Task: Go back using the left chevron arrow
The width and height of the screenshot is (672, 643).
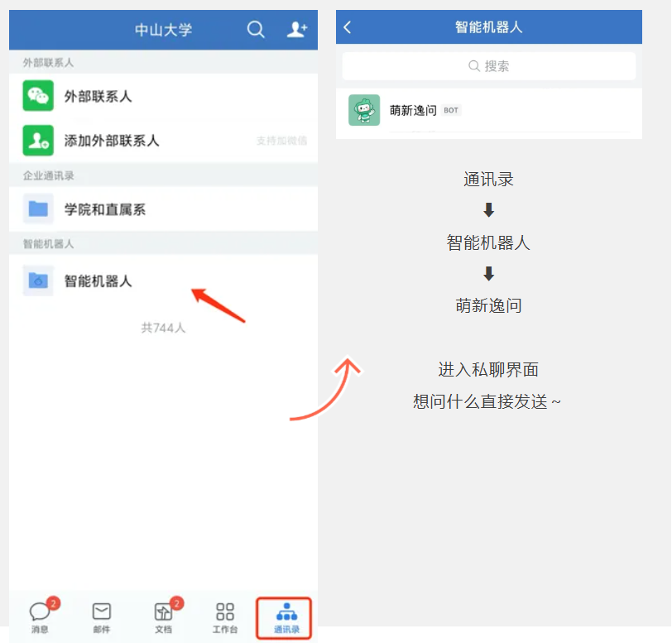Action: click(x=348, y=27)
